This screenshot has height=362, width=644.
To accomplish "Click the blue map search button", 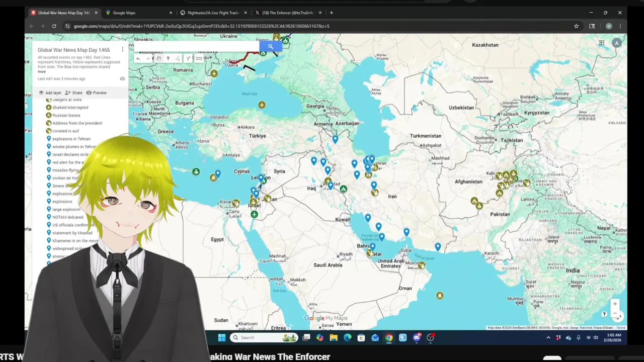I will (x=271, y=47).
